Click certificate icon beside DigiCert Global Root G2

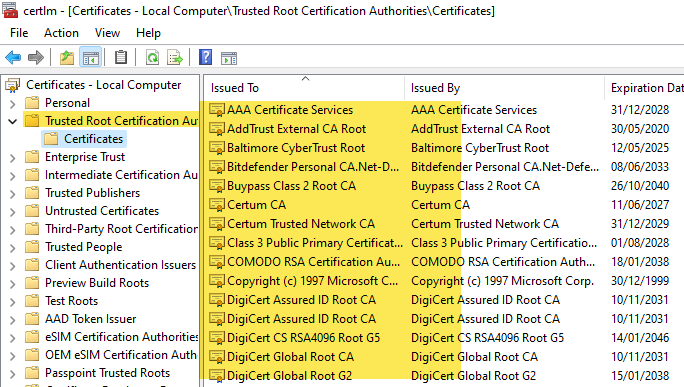217,376
